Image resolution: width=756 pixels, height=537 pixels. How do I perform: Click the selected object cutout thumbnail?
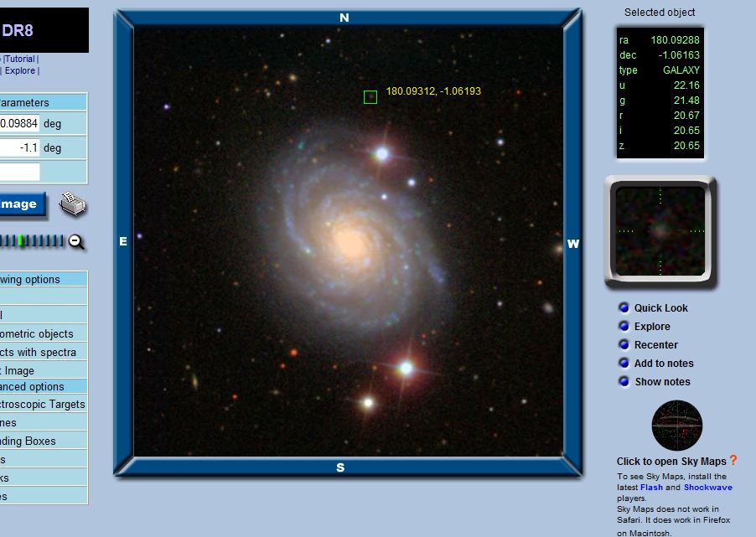(x=660, y=231)
